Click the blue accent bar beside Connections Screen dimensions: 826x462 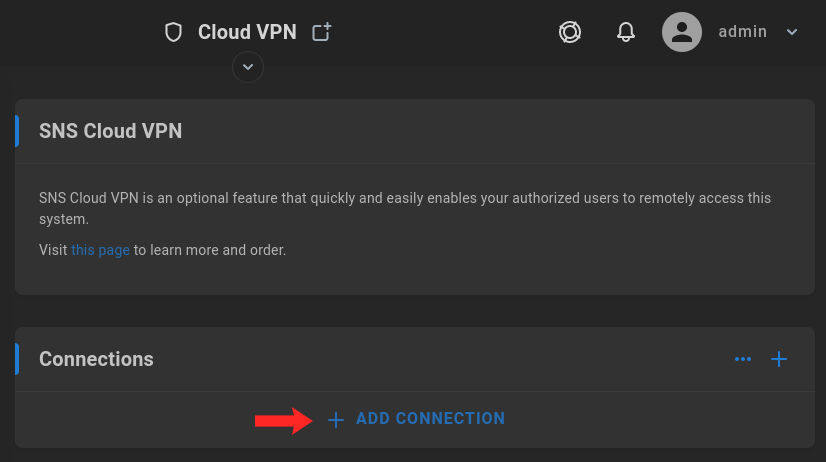17,359
